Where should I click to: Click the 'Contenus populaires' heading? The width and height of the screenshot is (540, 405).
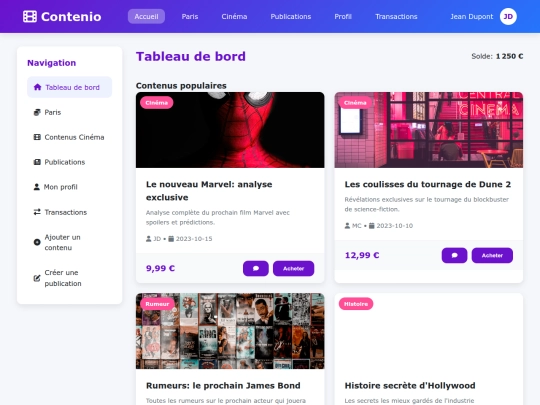point(181,86)
